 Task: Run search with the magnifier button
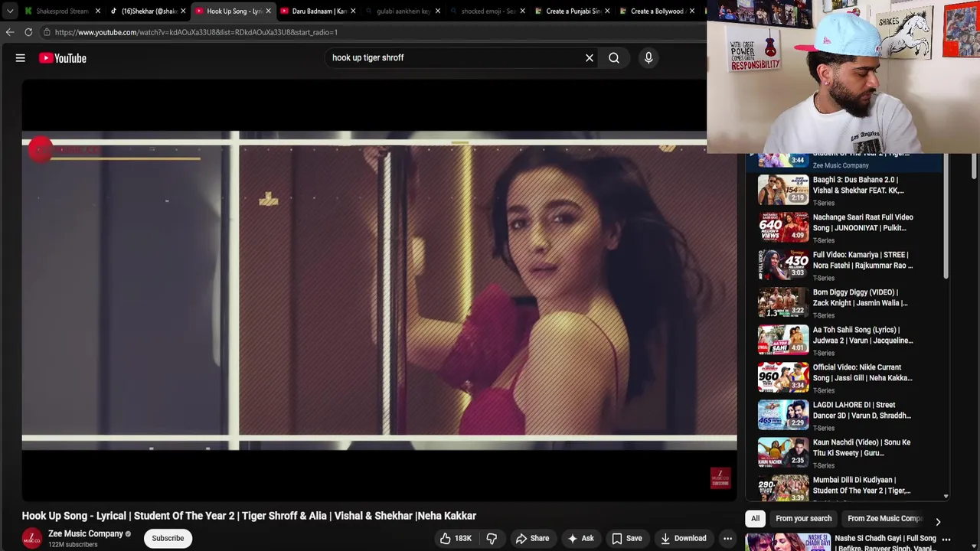[614, 58]
